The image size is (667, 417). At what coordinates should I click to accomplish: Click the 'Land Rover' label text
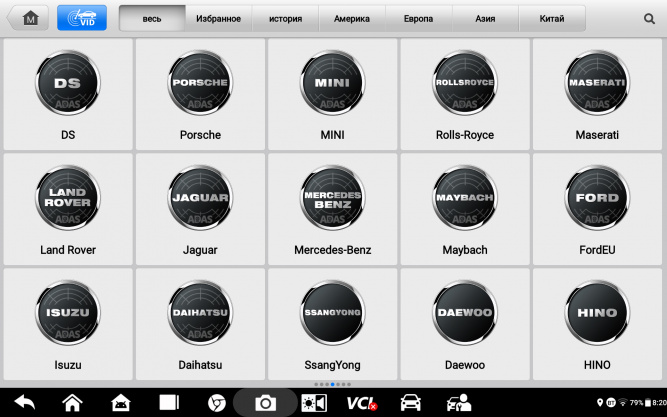pyautogui.click(x=68, y=250)
